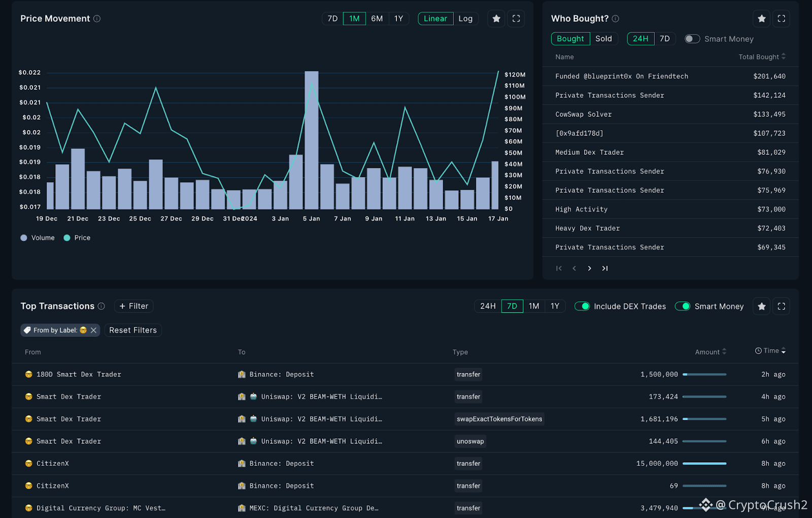Viewport: 812px width, 518px height.
Task: Go to next page in Who Bought list
Action: [589, 268]
